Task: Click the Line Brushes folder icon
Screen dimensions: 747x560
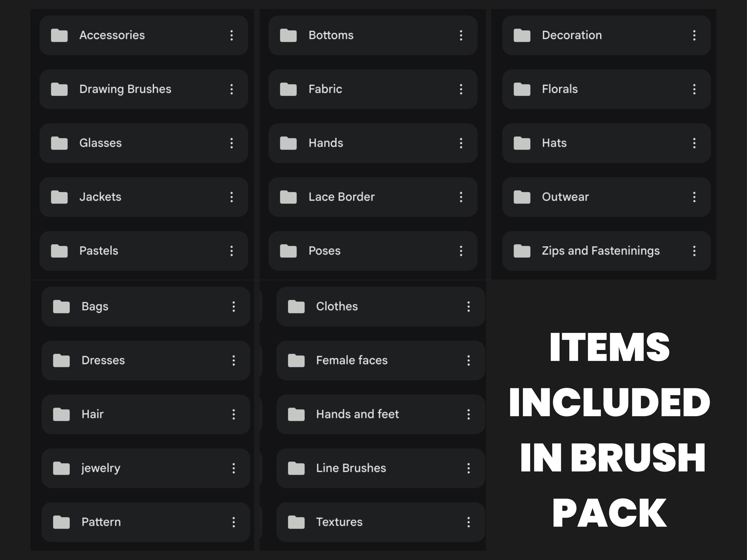Action: [297, 468]
